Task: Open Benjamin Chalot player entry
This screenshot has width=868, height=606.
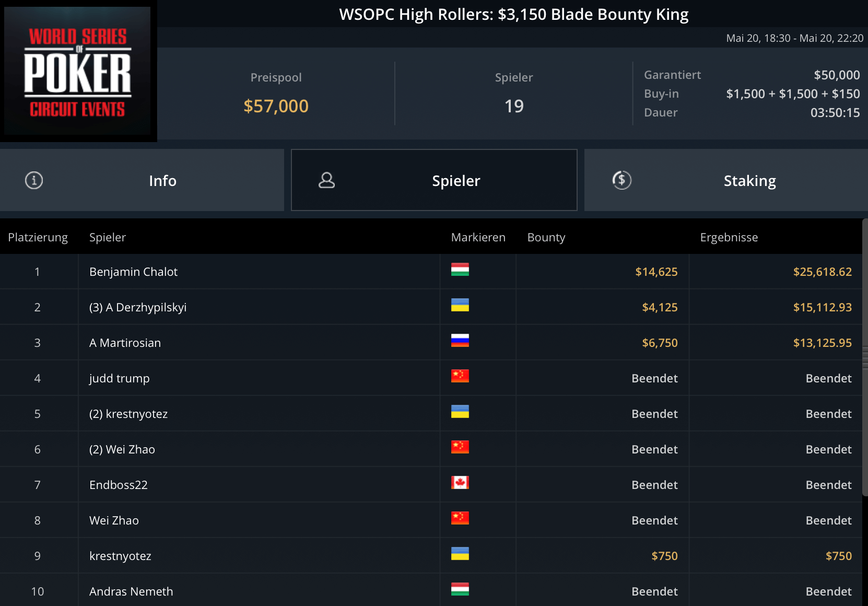Action: 133,272
